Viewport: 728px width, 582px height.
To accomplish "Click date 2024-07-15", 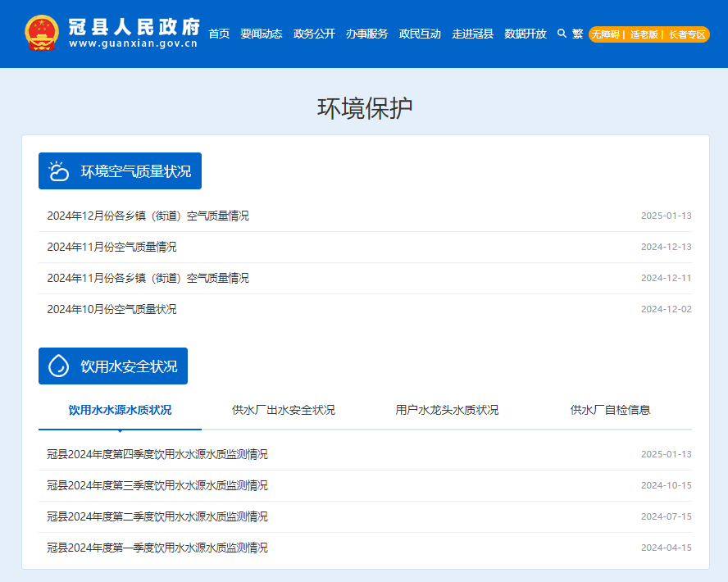I will pos(667,516).
